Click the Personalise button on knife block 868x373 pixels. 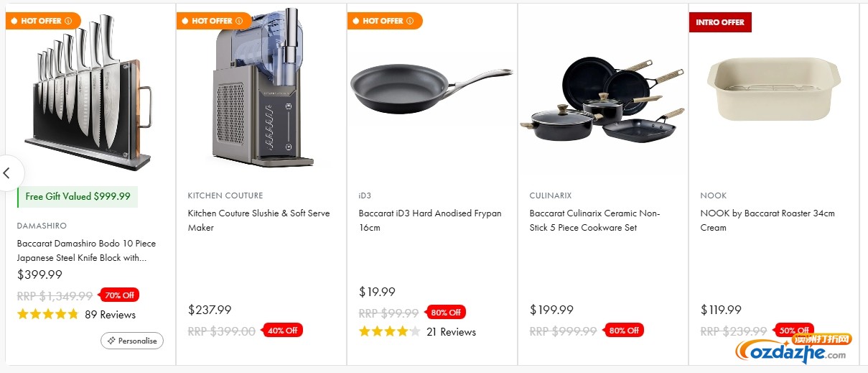[x=132, y=341]
